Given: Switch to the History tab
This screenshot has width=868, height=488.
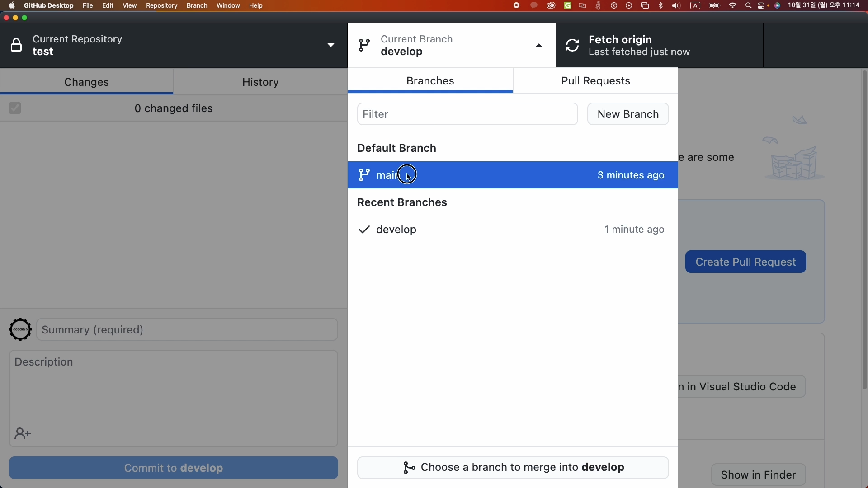Looking at the screenshot, I should [260, 82].
